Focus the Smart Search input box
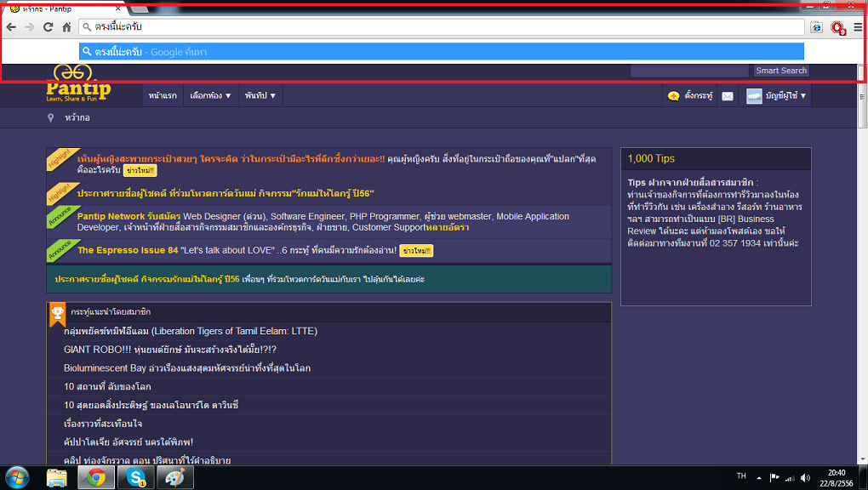 [690, 71]
